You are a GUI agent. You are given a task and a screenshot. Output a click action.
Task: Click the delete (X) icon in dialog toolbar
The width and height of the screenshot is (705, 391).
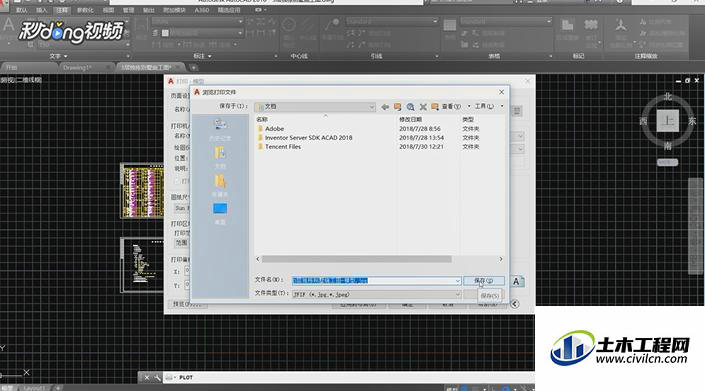pyautogui.click(x=423, y=107)
